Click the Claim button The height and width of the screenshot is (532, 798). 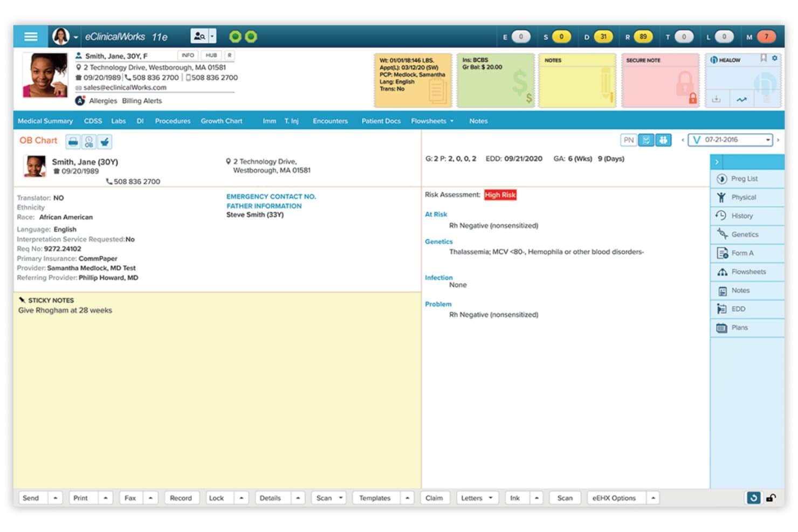(434, 498)
